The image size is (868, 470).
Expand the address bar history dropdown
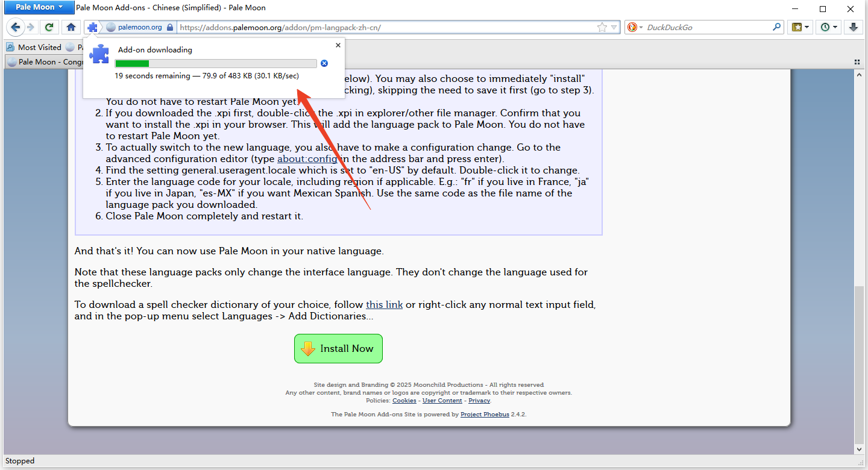coord(614,27)
